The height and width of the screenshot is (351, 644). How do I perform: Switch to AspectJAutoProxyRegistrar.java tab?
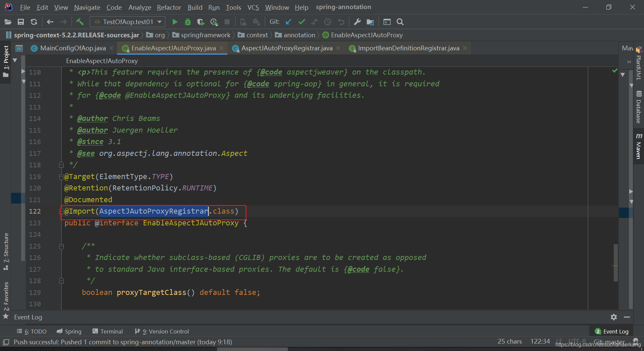tap(287, 48)
